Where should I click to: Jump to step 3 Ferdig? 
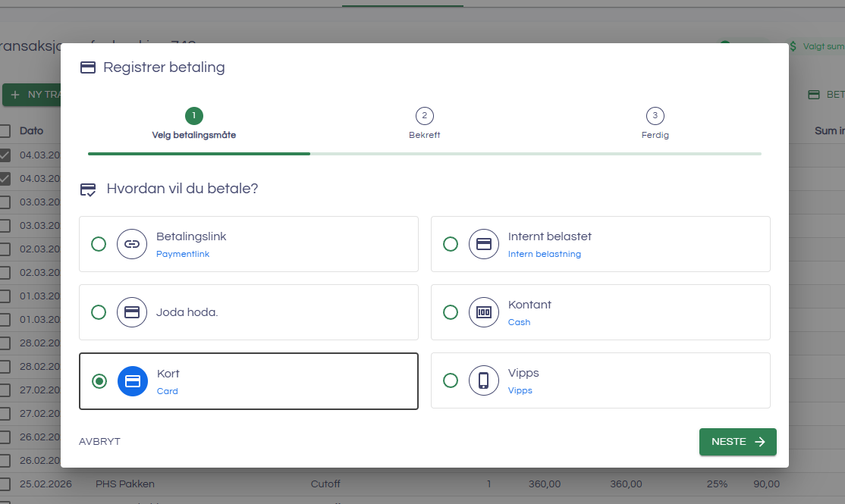[655, 116]
